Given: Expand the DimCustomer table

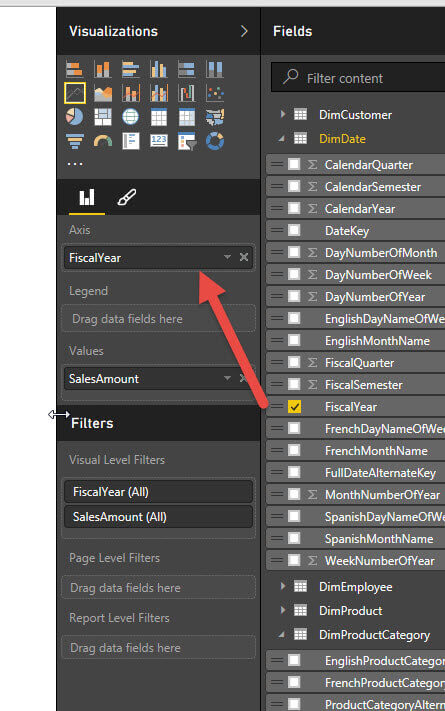Looking at the screenshot, I should click(x=283, y=114).
